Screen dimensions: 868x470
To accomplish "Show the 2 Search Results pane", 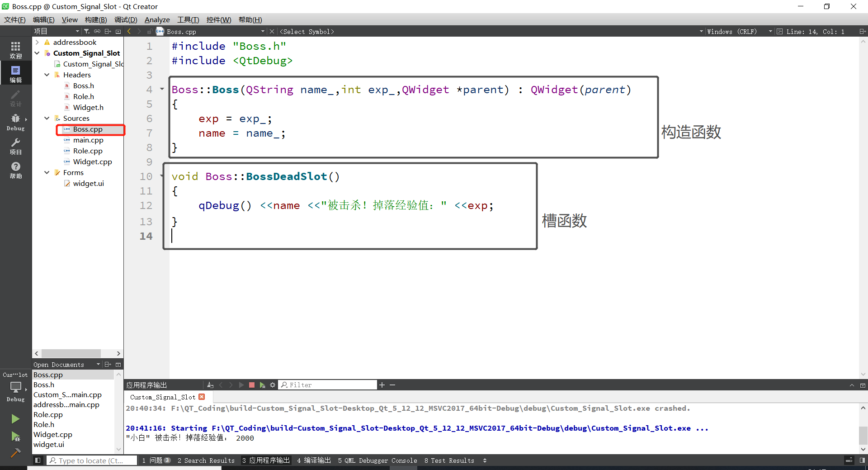I will [x=206, y=461].
